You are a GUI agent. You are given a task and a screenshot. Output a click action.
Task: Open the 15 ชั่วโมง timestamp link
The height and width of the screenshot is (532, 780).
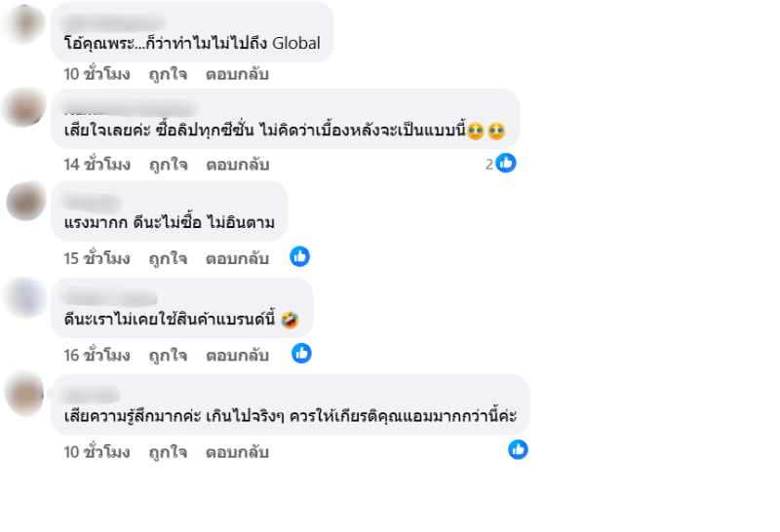pyautogui.click(x=97, y=258)
